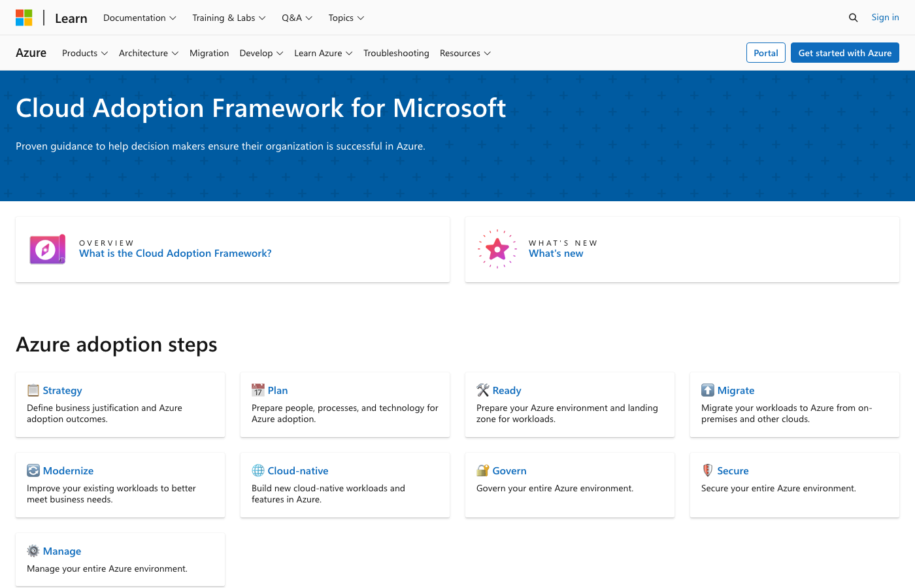Click 'Manage your entire Azure environment.' text
The width and height of the screenshot is (915, 588).
pyautogui.click(x=107, y=568)
